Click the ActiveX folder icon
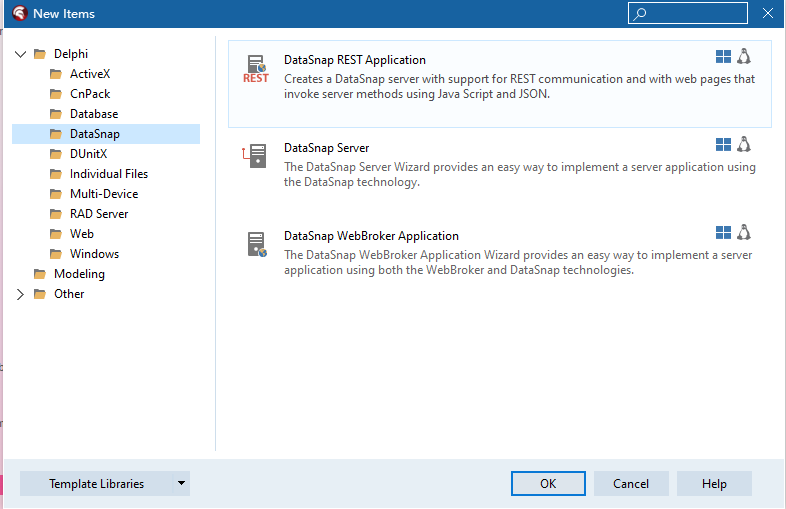Image resolution: width=786 pixels, height=509 pixels. click(x=56, y=74)
